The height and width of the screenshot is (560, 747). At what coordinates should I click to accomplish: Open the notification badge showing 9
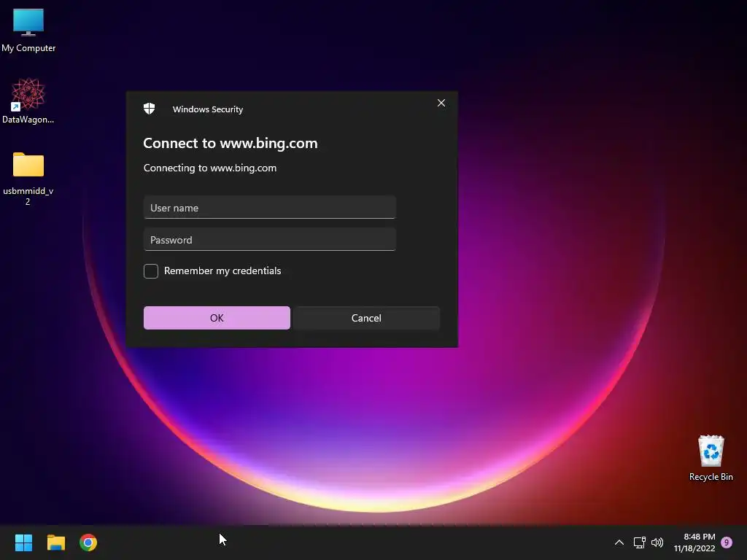click(x=727, y=542)
